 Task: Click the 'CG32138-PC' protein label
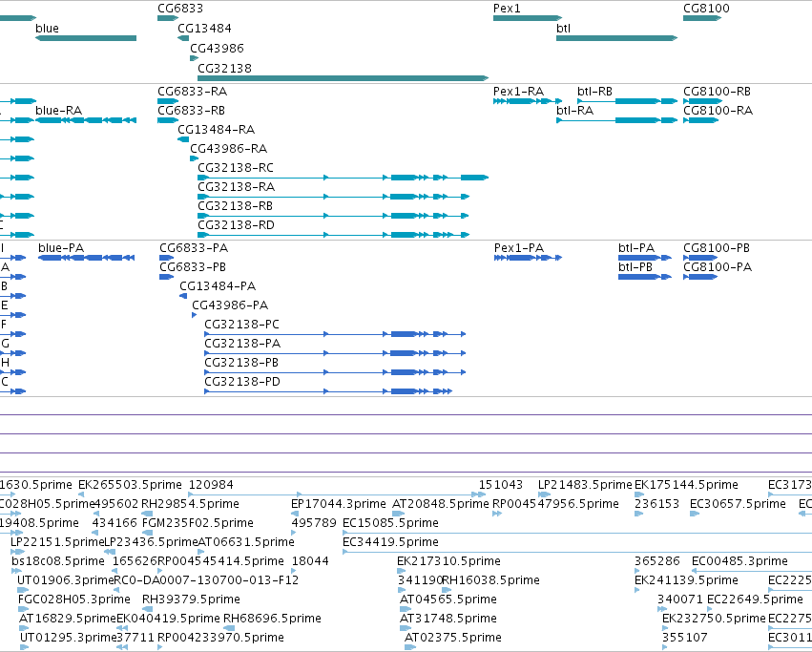click(x=241, y=325)
